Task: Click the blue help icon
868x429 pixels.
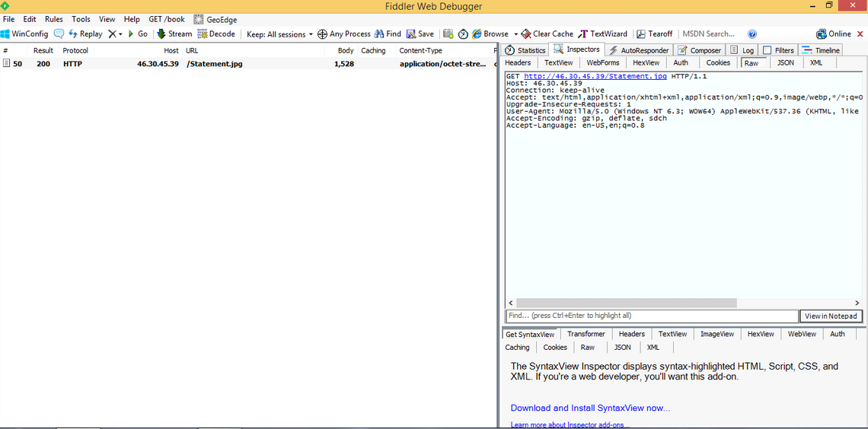Action: 752,34
